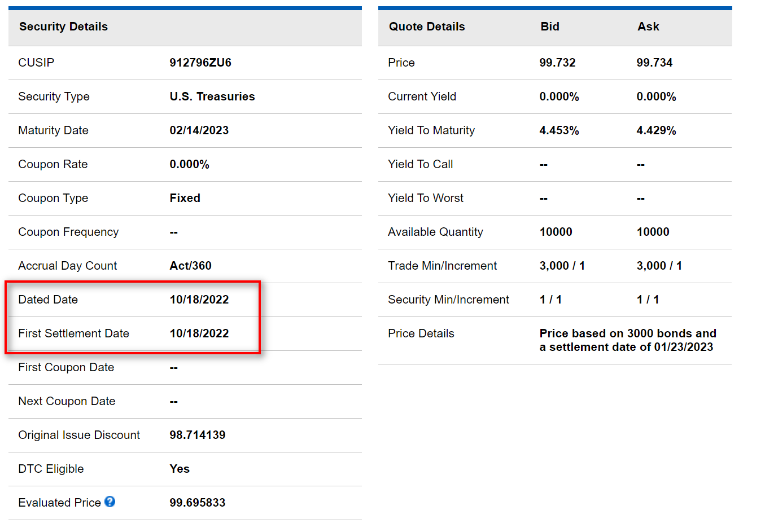765x532 pixels.
Task: Click the Security Type U.S. Treasuries value
Action: click(212, 96)
